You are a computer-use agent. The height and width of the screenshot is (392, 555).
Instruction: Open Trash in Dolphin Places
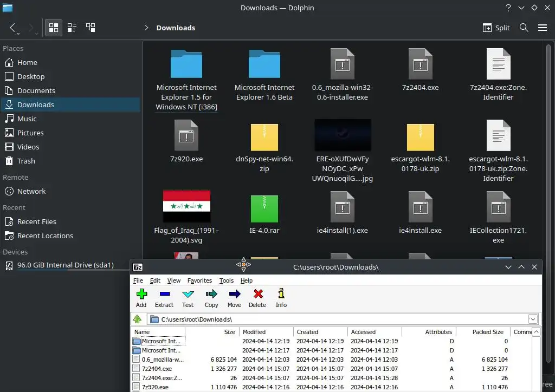coord(70,161)
